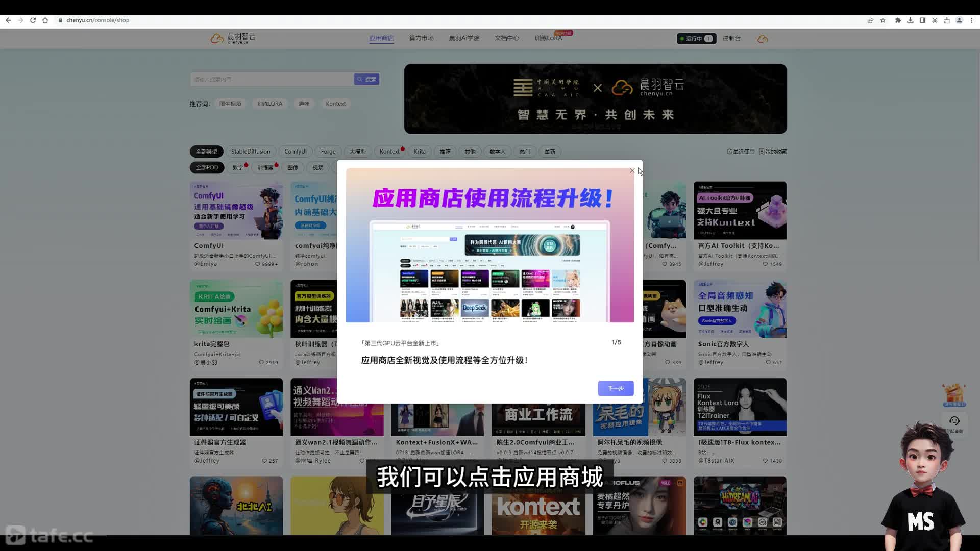Open the 训练LoRA nav tab
The height and width of the screenshot is (551, 980).
(x=548, y=38)
